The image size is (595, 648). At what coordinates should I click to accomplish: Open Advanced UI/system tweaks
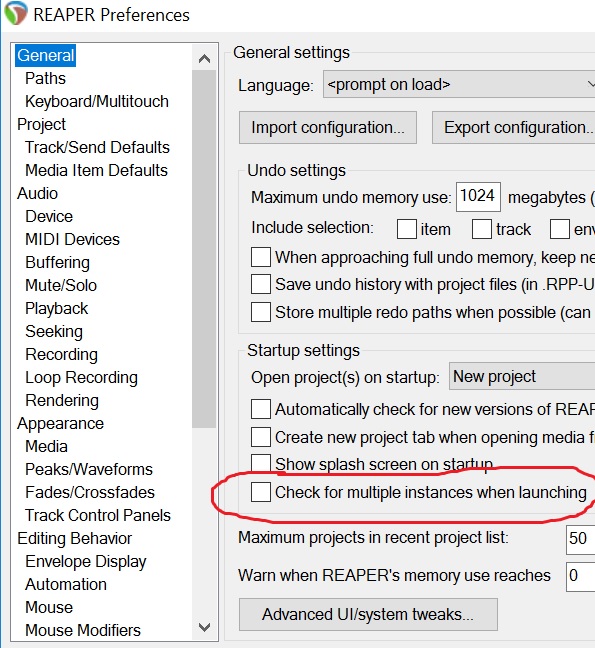click(x=368, y=615)
